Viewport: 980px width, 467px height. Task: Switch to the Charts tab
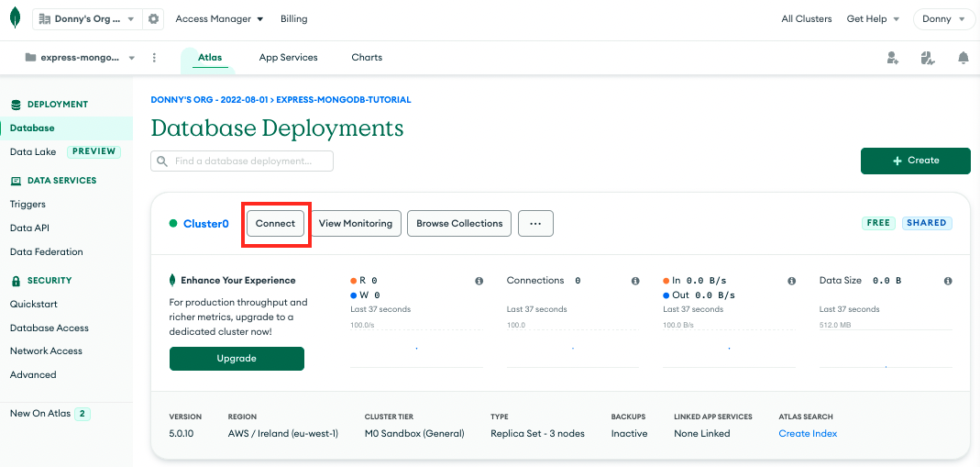[x=367, y=58]
